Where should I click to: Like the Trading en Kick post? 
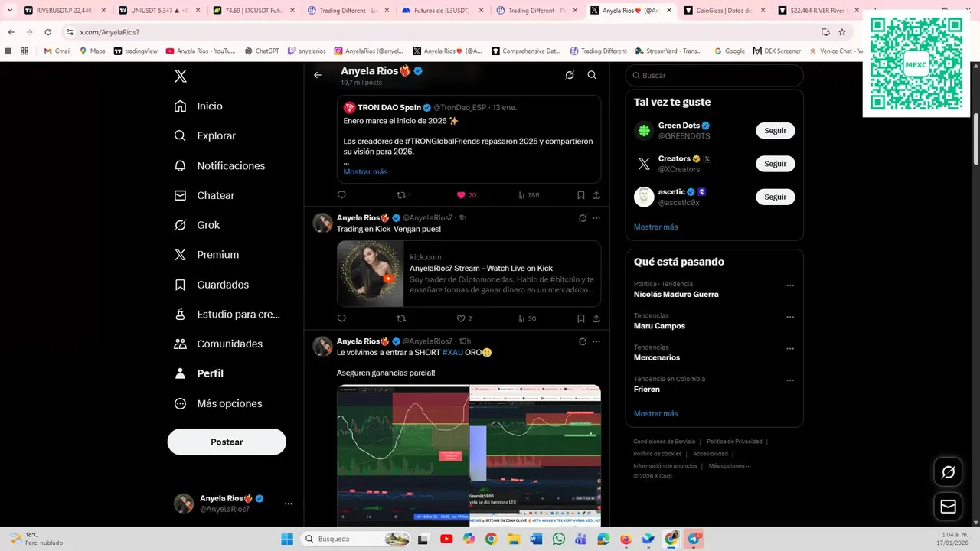point(464,318)
